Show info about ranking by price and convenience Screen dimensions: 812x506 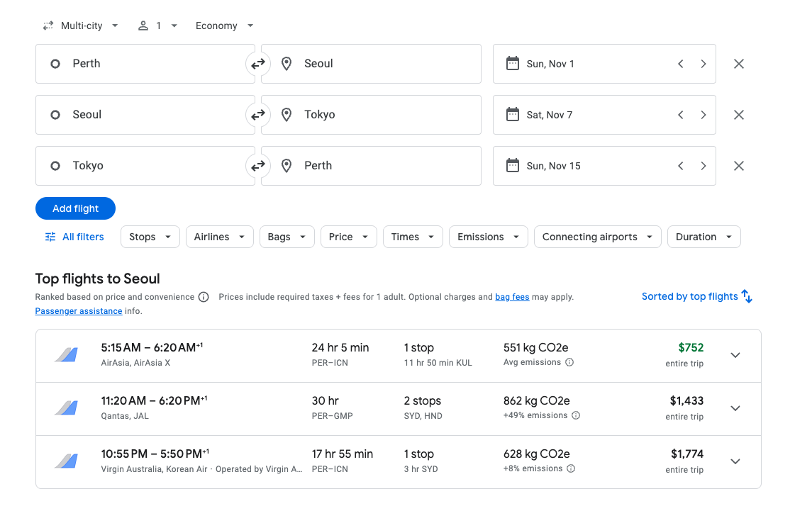coord(204,297)
